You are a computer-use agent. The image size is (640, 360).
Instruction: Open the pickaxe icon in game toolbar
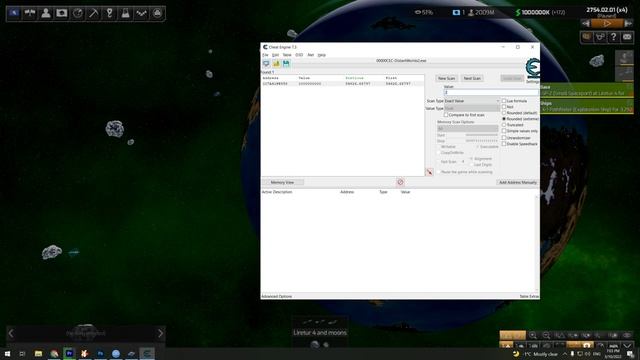coord(93,13)
